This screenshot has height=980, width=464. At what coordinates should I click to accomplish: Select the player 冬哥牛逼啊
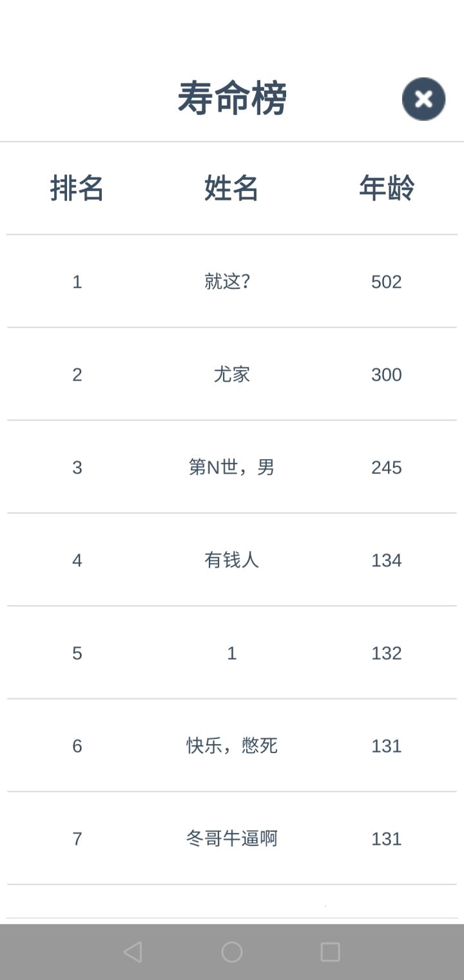(x=232, y=839)
